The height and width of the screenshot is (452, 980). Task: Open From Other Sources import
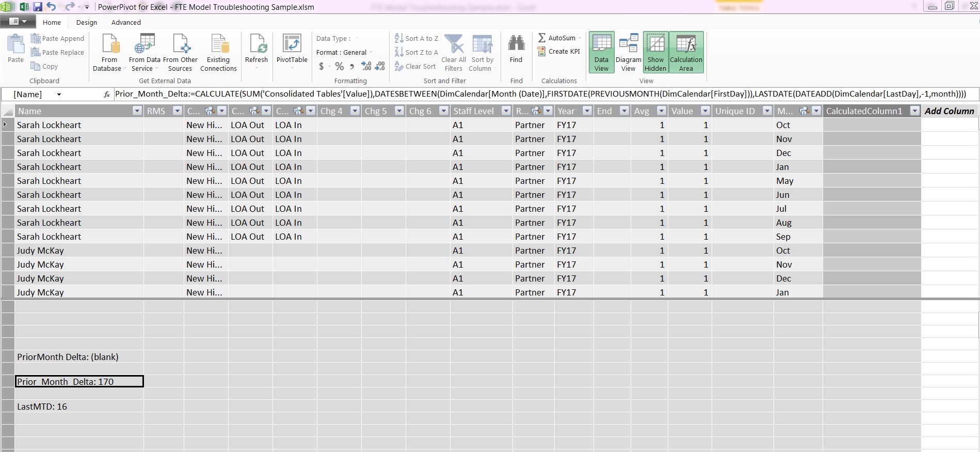tap(180, 52)
